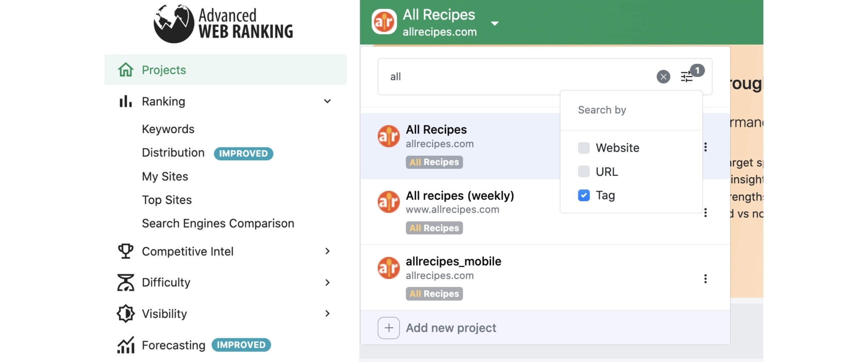Expand the Visibility submenu arrow
The image size is (868, 362).
(x=327, y=313)
